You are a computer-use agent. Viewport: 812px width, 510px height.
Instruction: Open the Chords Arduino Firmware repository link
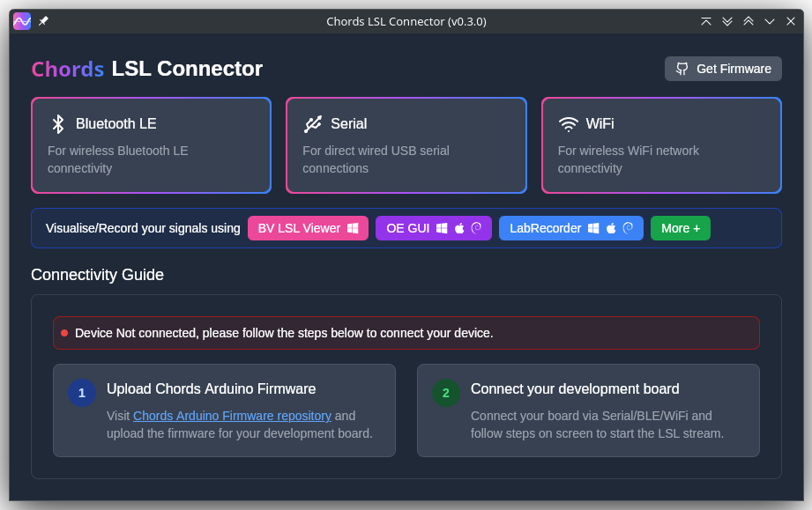(x=232, y=415)
